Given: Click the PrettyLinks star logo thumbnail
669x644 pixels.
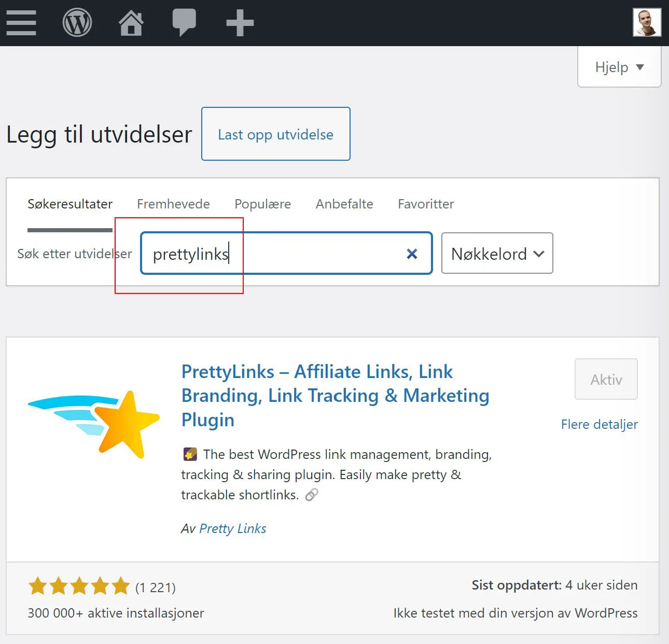Looking at the screenshot, I should click(x=93, y=424).
